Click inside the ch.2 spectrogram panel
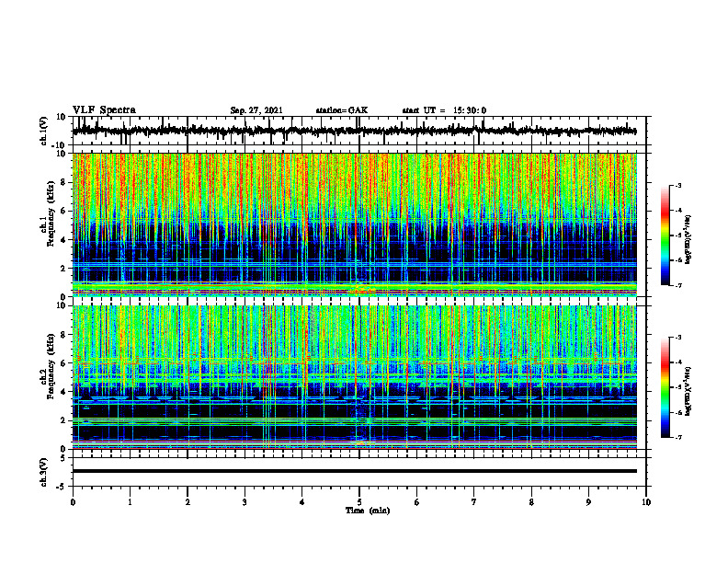728x563 pixels. [354, 377]
